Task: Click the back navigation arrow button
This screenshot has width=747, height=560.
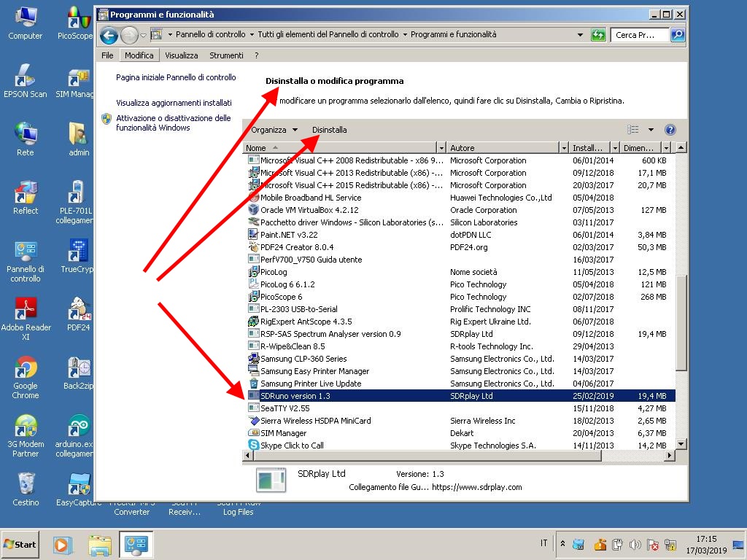Action: click(x=109, y=35)
